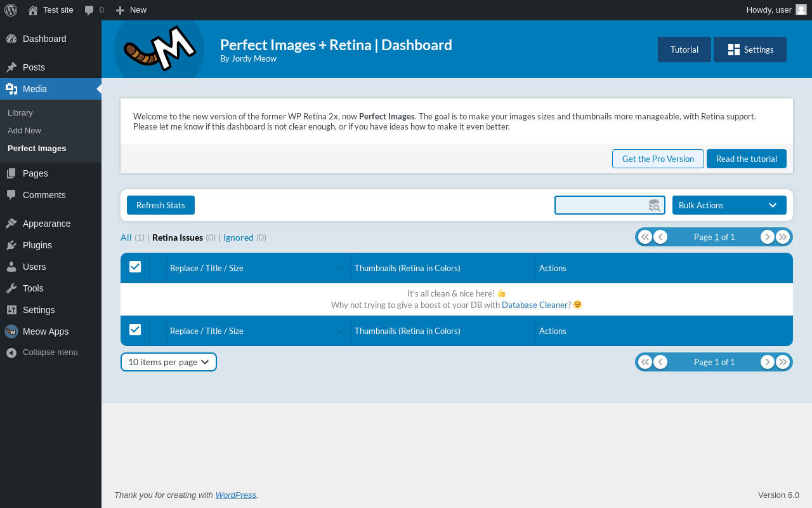Show the Ignored filter tab
Screen dimensions: 812x508
(x=239, y=237)
